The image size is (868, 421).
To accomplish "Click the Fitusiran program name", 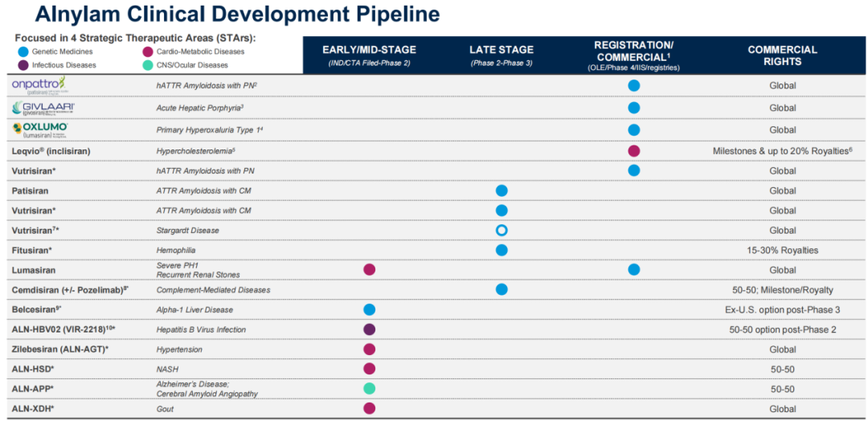I will (31, 250).
